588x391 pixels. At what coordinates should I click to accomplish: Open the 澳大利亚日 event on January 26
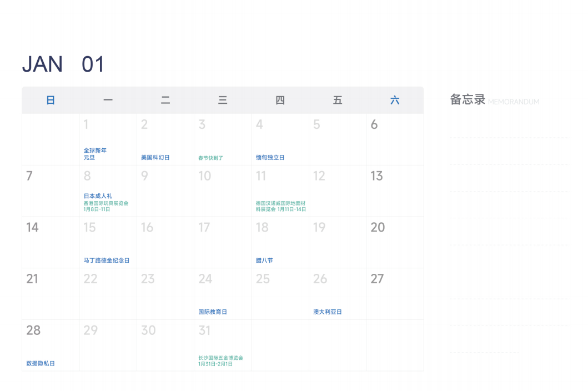(328, 312)
